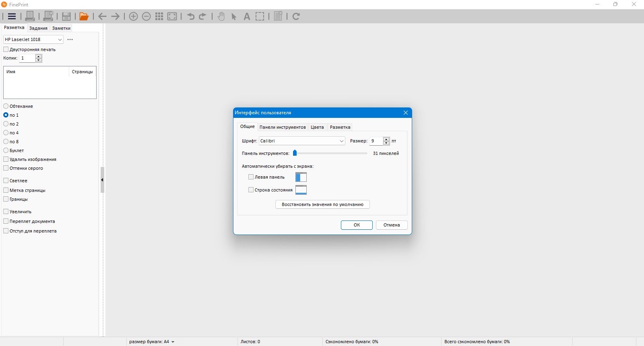Click the save floppy disk icon
644x346 pixels.
[x=66, y=16]
